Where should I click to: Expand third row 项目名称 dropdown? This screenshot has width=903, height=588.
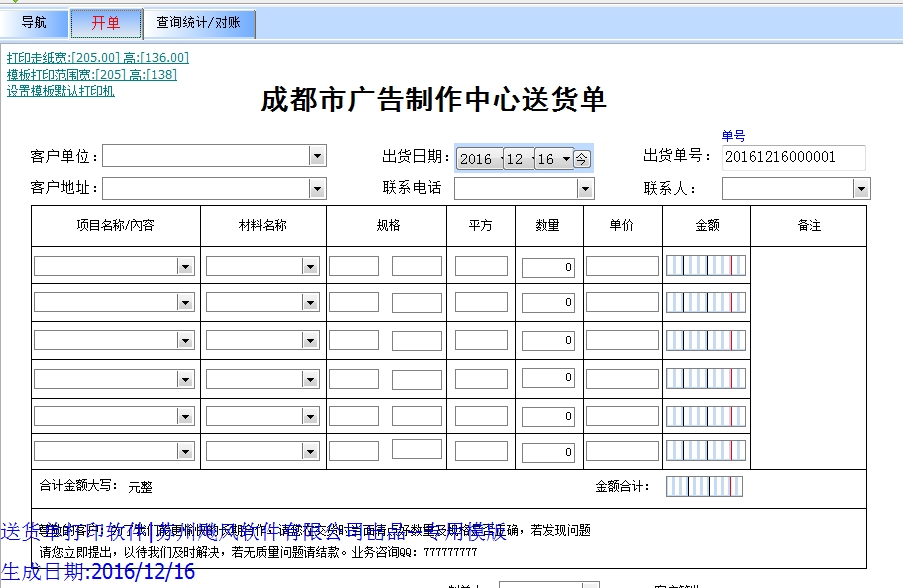[185, 340]
